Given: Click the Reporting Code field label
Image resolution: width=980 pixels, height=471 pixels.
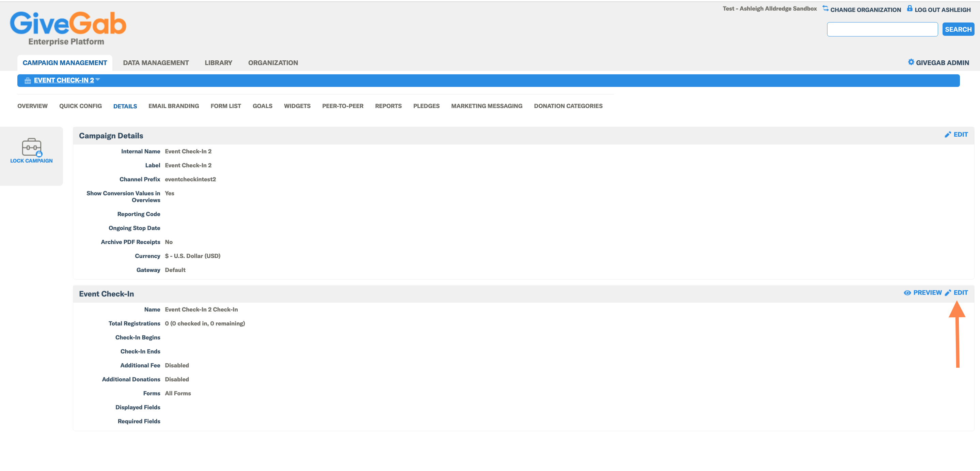Looking at the screenshot, I should [139, 214].
